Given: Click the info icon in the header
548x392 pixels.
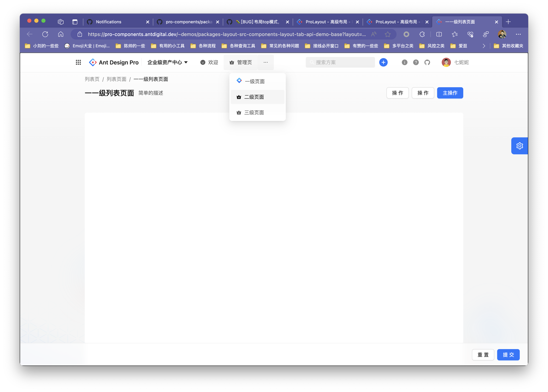Looking at the screenshot, I should [x=404, y=62].
